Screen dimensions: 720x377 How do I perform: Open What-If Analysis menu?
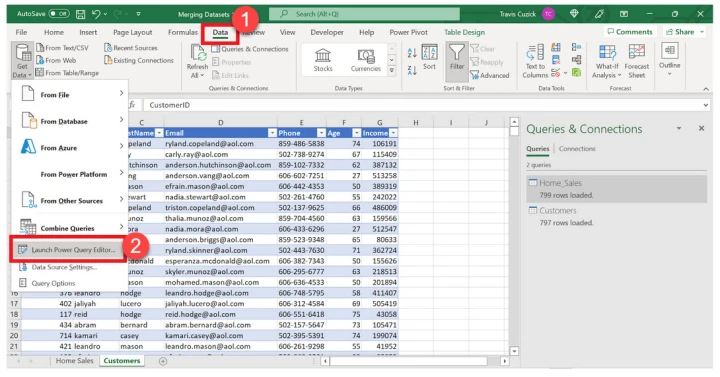pos(607,62)
